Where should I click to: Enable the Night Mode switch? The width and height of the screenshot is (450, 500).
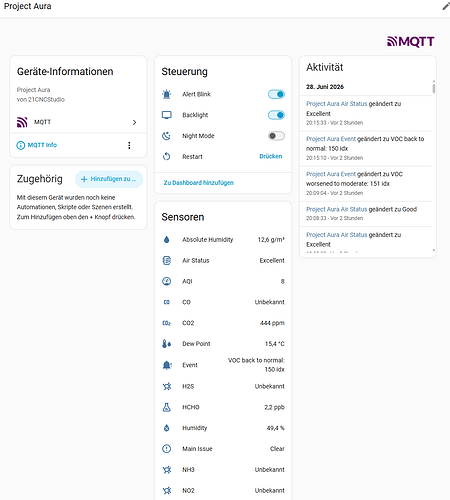pos(276,136)
